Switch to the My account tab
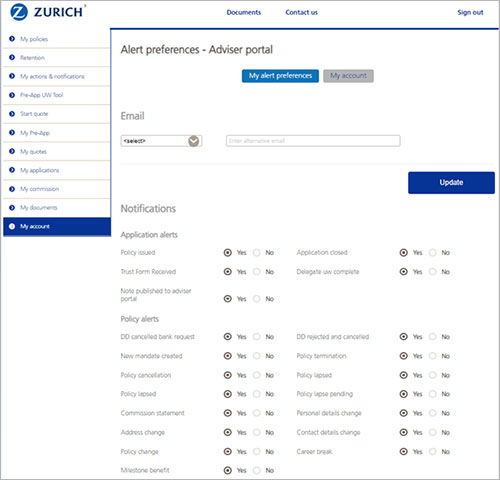Image resolution: width=500 pixels, height=480 pixels. tap(348, 76)
